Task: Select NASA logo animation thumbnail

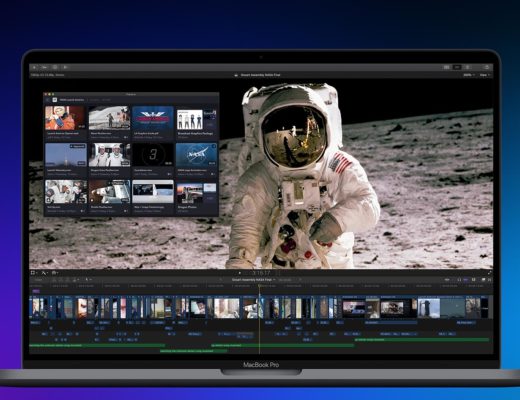Action: pyautogui.click(x=197, y=155)
